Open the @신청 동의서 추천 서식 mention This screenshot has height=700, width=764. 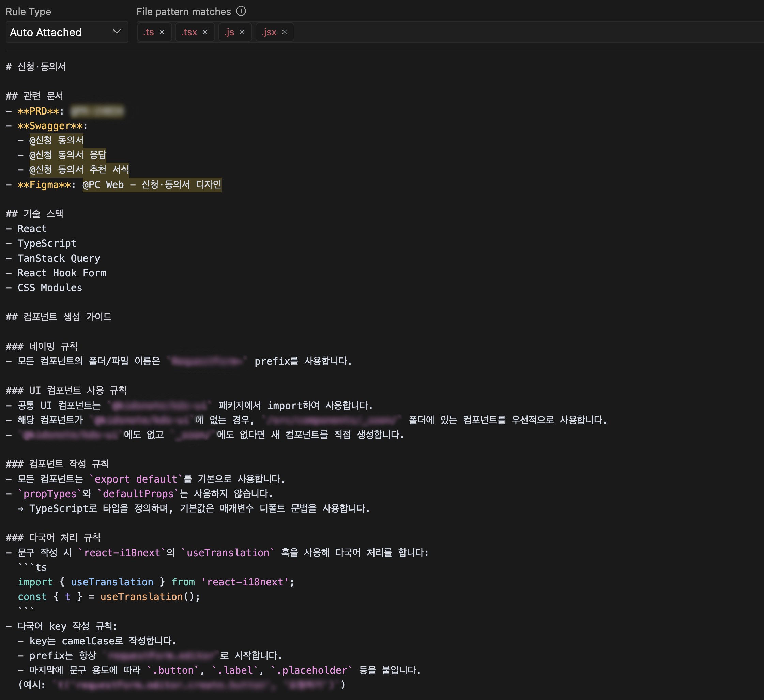79,169
